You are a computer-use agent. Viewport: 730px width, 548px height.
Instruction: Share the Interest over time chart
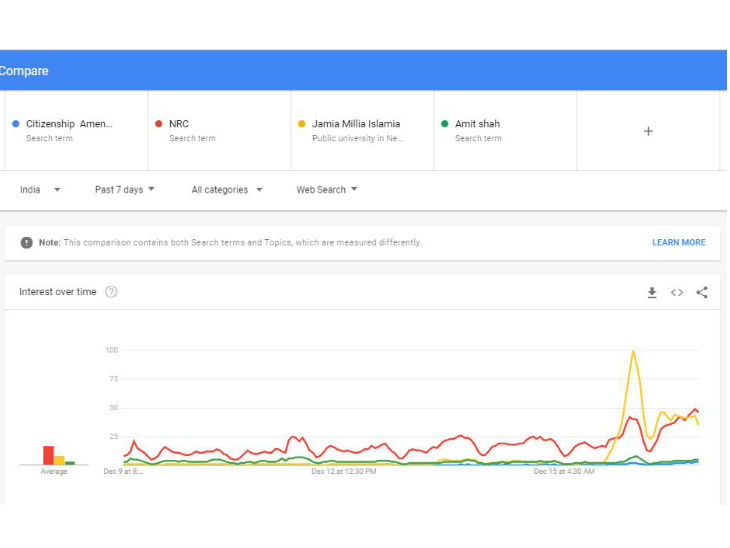(x=702, y=292)
